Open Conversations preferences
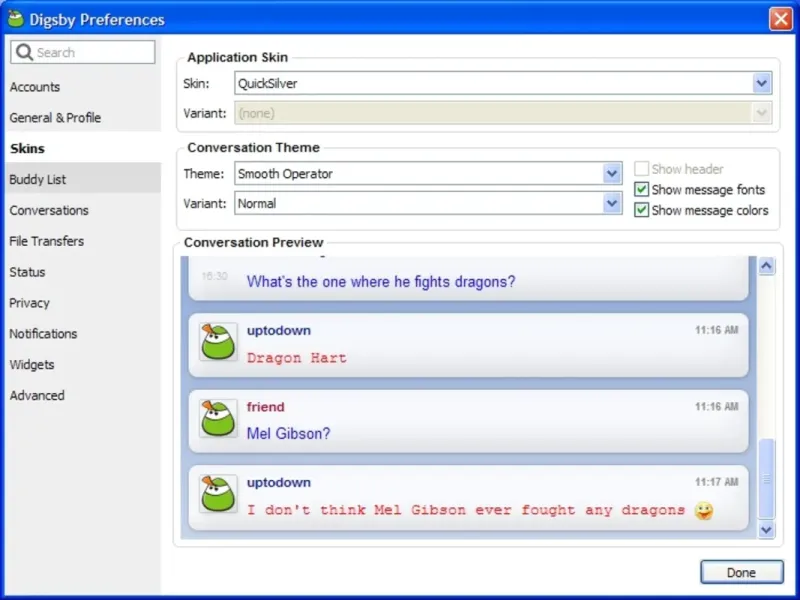Viewport: 800px width, 600px height. [x=83, y=210]
